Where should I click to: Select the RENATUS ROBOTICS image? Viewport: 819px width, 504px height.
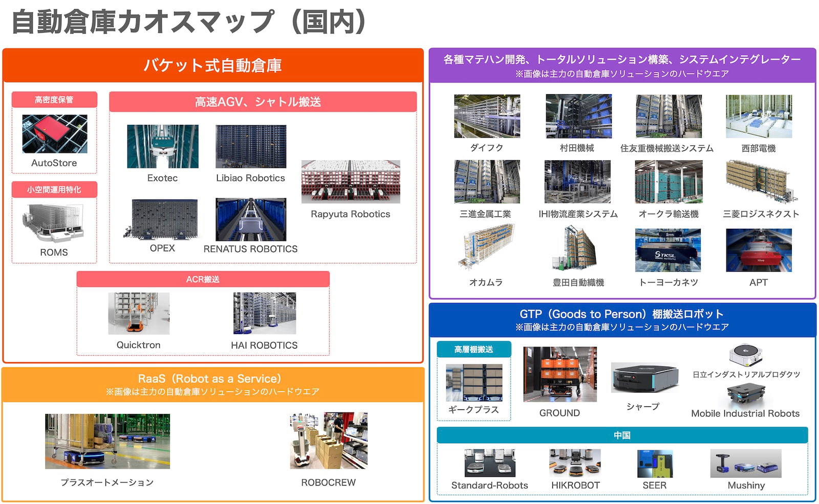(x=251, y=220)
